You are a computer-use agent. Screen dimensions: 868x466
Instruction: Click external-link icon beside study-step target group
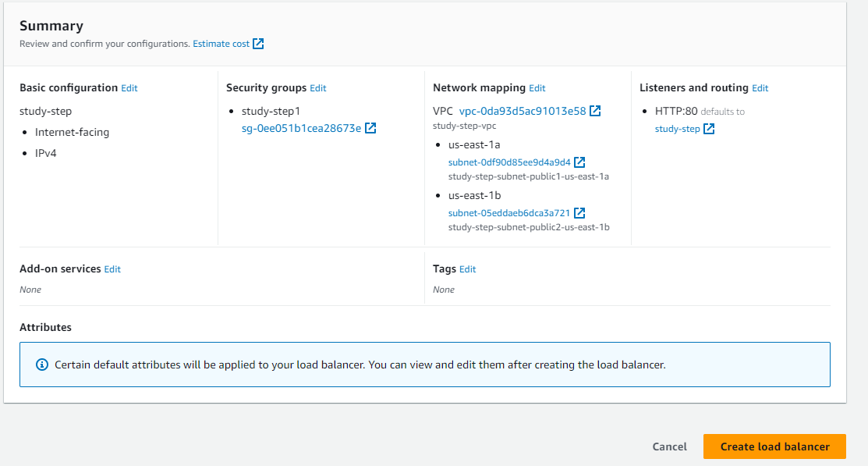(709, 129)
